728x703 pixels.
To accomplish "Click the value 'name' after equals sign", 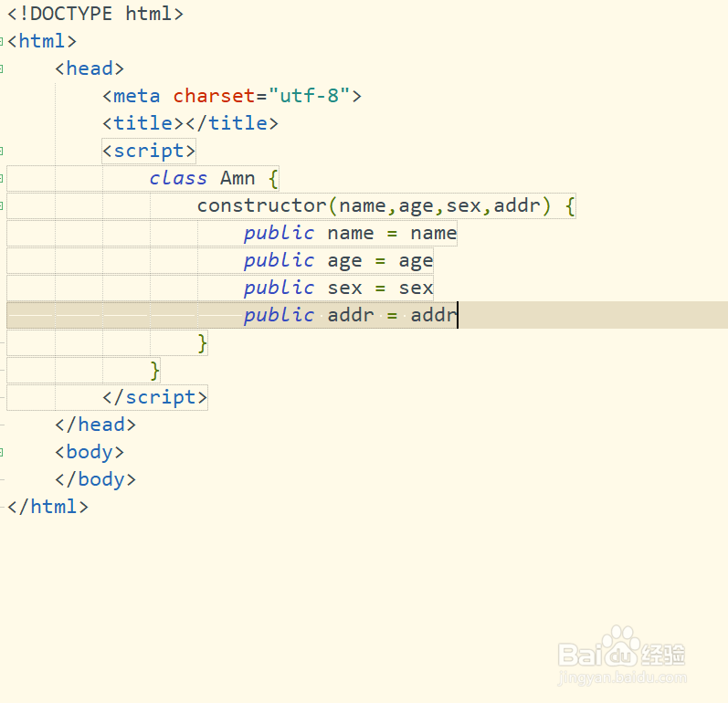I will pyautogui.click(x=434, y=234).
